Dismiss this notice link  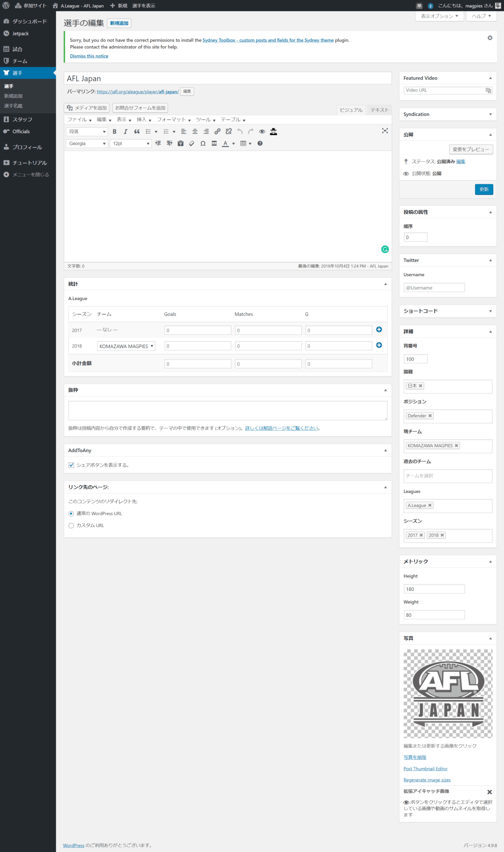(89, 56)
